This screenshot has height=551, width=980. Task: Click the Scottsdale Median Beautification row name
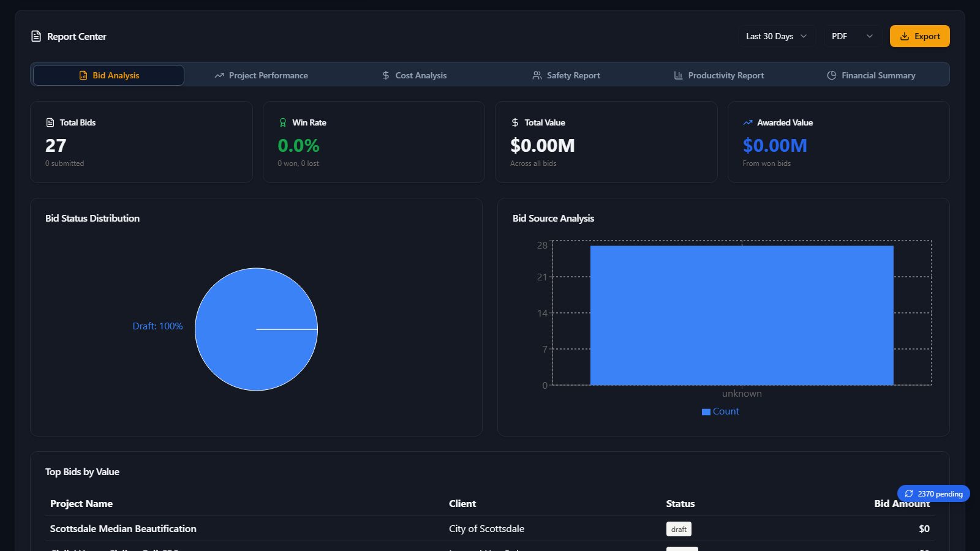123,528
